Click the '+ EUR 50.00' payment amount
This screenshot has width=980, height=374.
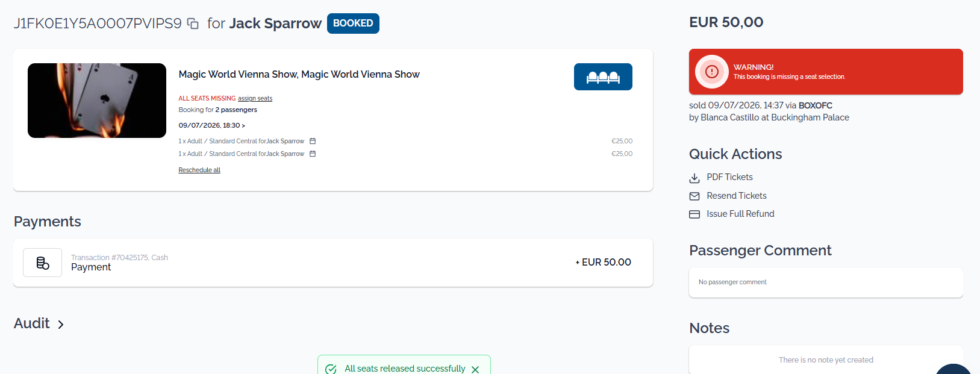tap(603, 262)
